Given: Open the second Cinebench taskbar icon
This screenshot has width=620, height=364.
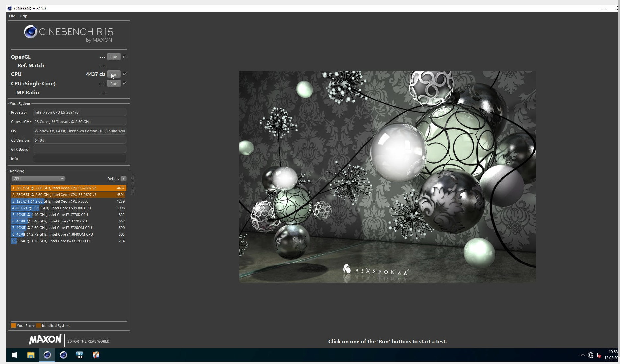Looking at the screenshot, I should point(64,355).
